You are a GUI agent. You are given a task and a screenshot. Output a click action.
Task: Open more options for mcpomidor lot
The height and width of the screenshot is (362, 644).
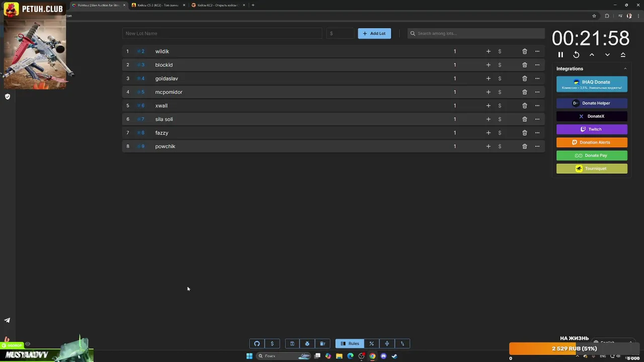pos(537,92)
